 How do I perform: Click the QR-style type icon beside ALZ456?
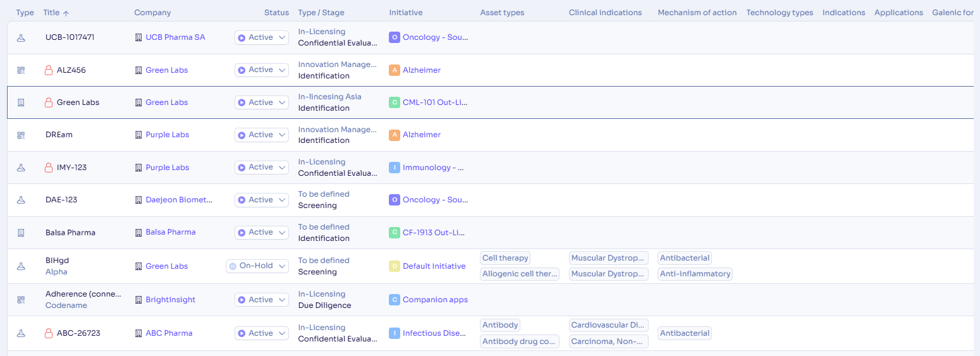(21, 70)
